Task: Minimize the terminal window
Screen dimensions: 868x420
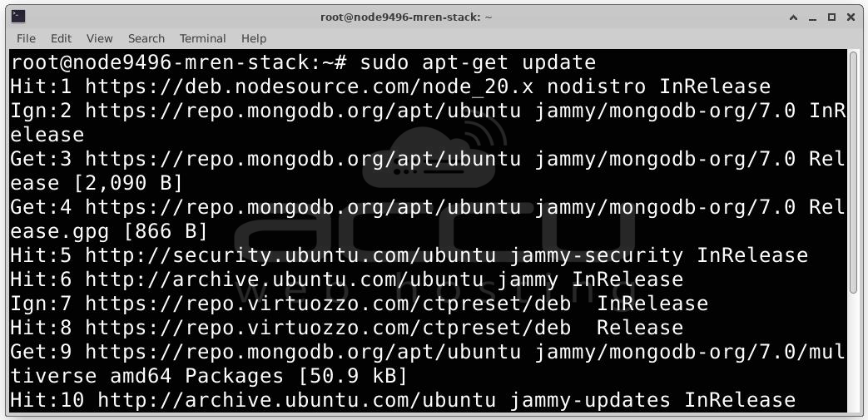Action: click(812, 17)
